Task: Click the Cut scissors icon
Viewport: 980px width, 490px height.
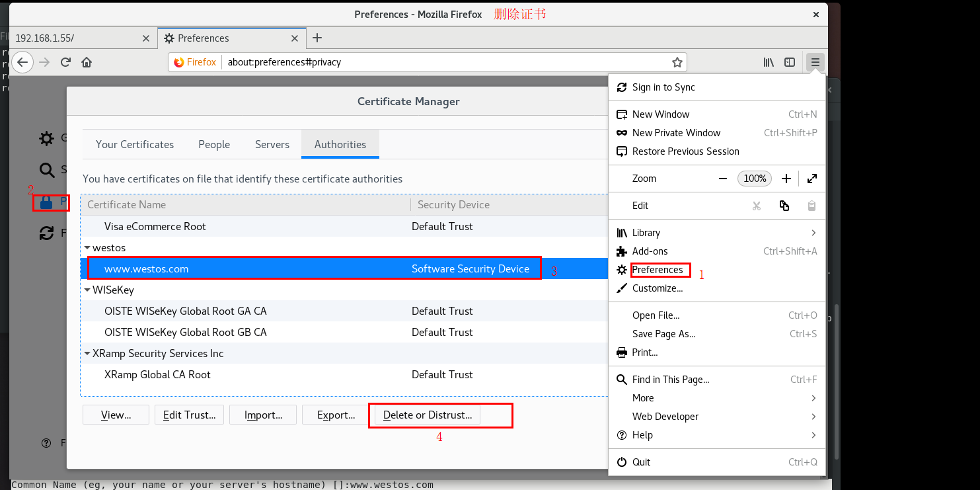Action: 757,206
